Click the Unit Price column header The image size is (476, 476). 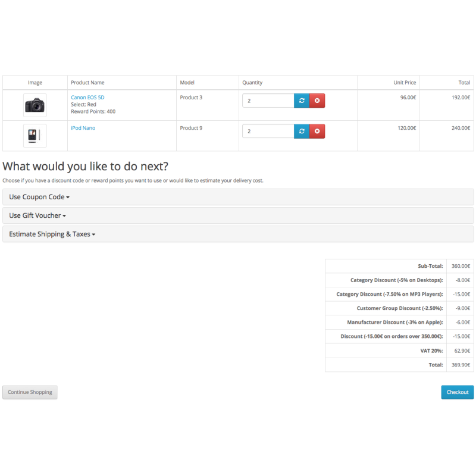[405, 83]
